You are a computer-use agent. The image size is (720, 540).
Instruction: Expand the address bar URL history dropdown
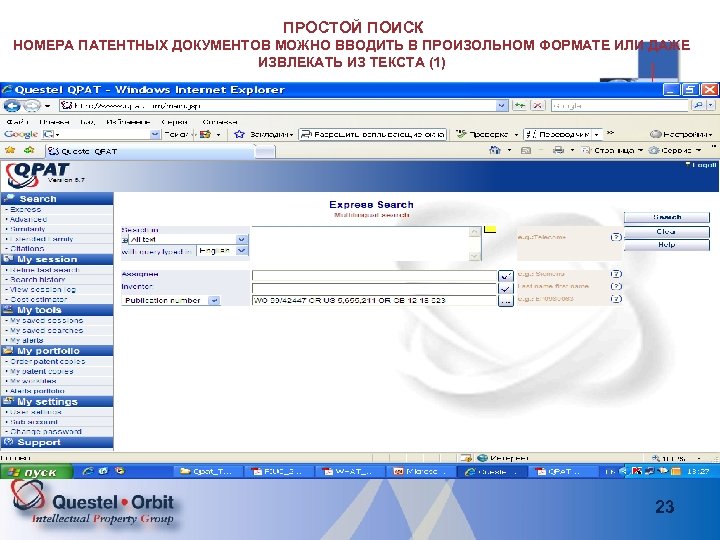tap(501, 106)
